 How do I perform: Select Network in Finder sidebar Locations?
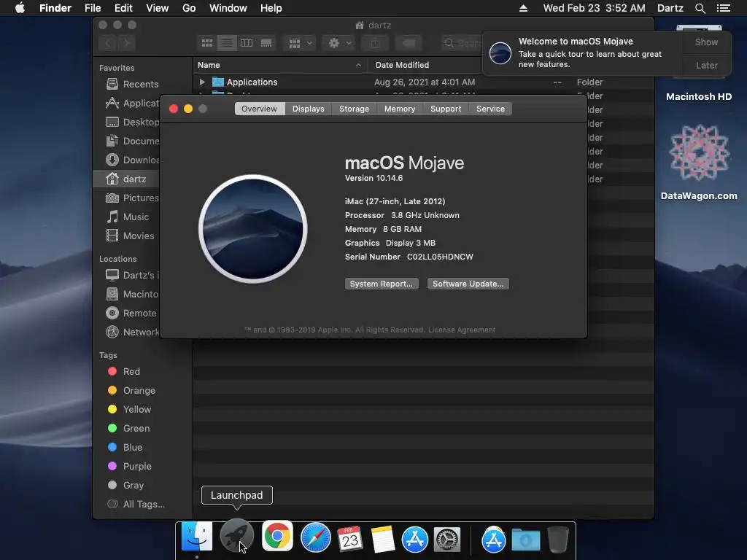click(x=132, y=332)
